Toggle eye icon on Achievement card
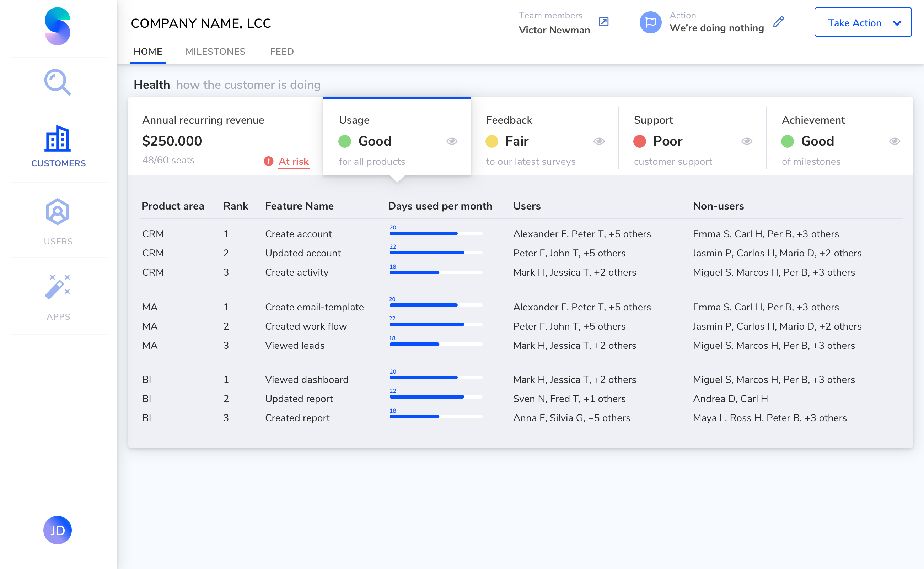The image size is (924, 569). point(895,141)
